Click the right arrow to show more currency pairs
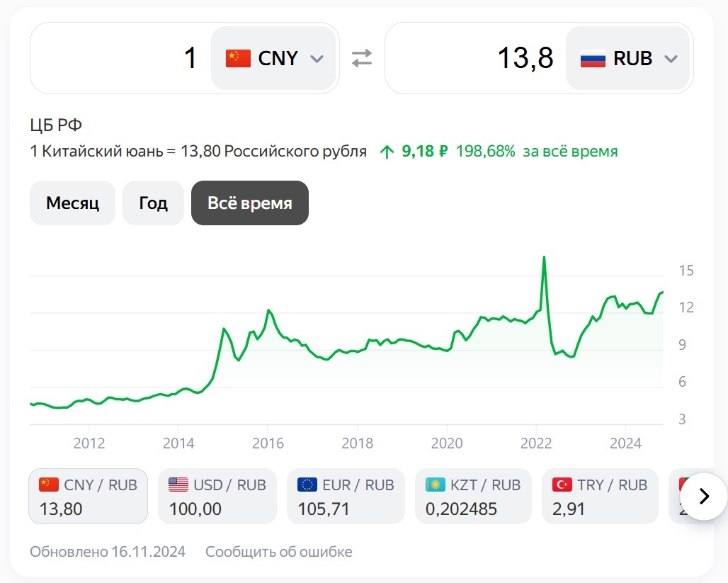This screenshot has height=583, width=728. click(x=703, y=496)
